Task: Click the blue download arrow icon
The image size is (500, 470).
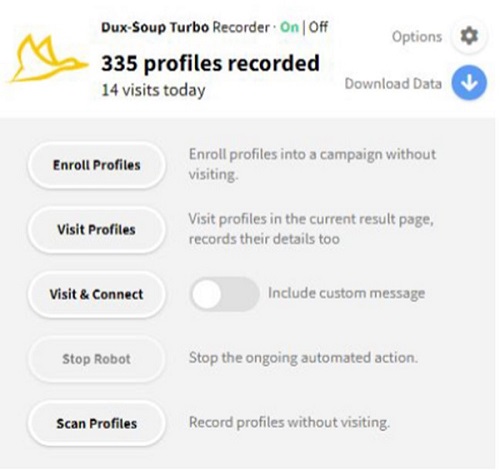Action: point(469,83)
